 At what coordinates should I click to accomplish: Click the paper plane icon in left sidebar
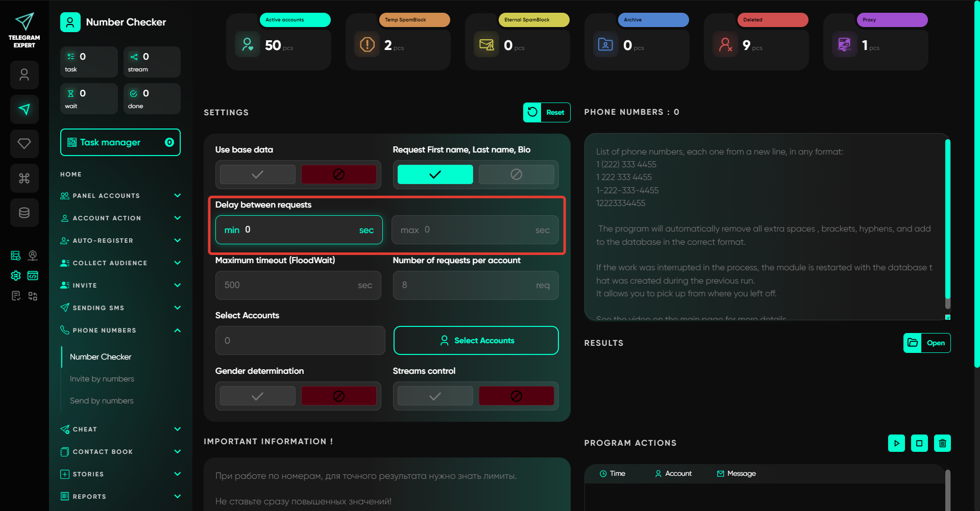click(24, 109)
